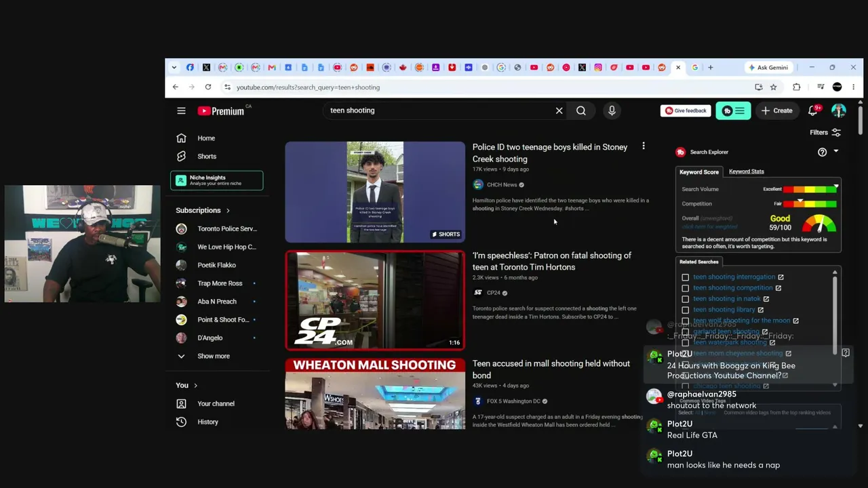Open the Chrome three-dot menu
The width and height of the screenshot is (868, 488).
(853, 87)
